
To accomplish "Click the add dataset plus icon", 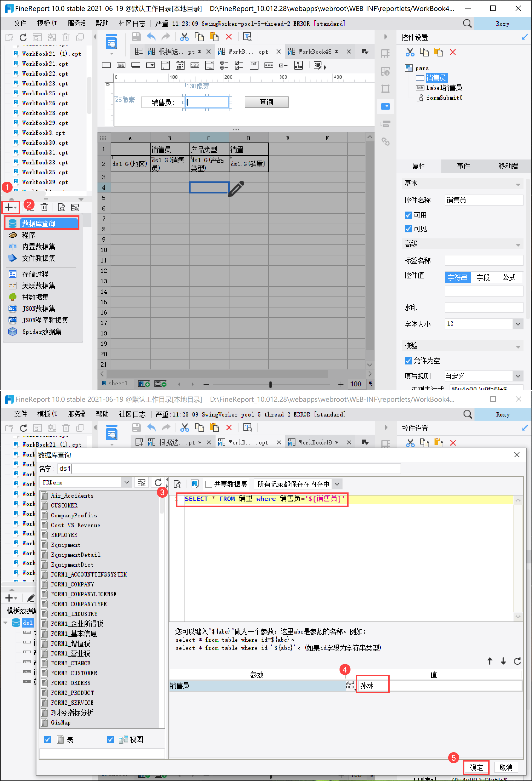I will (x=9, y=207).
